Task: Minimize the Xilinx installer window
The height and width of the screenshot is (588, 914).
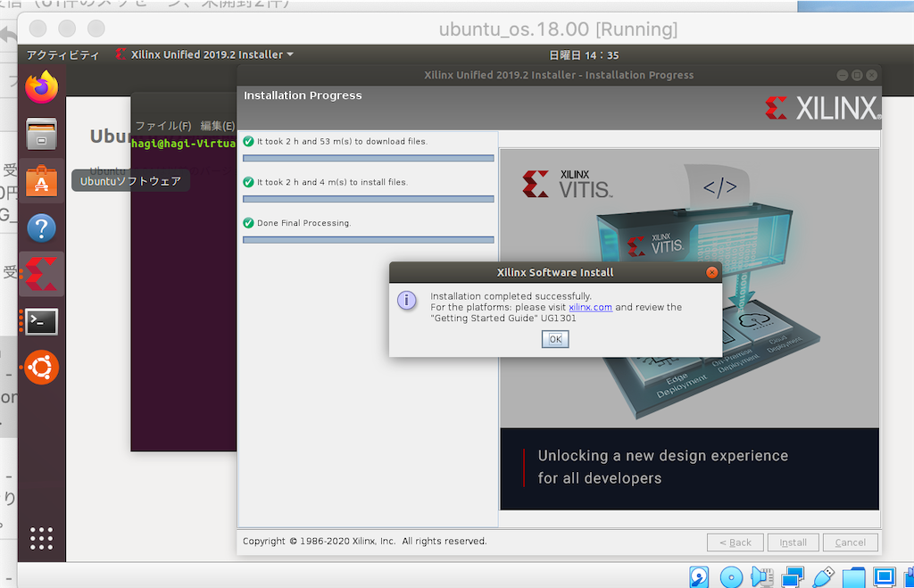Action: click(x=842, y=75)
